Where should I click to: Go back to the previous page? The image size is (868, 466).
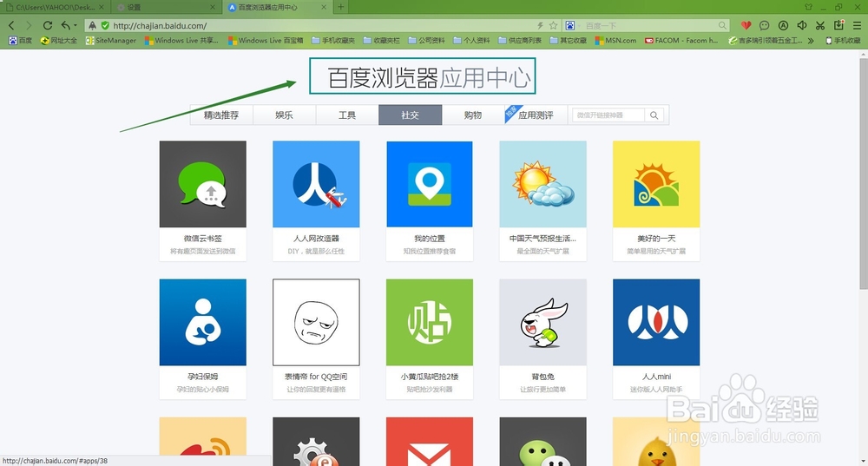click(x=11, y=25)
